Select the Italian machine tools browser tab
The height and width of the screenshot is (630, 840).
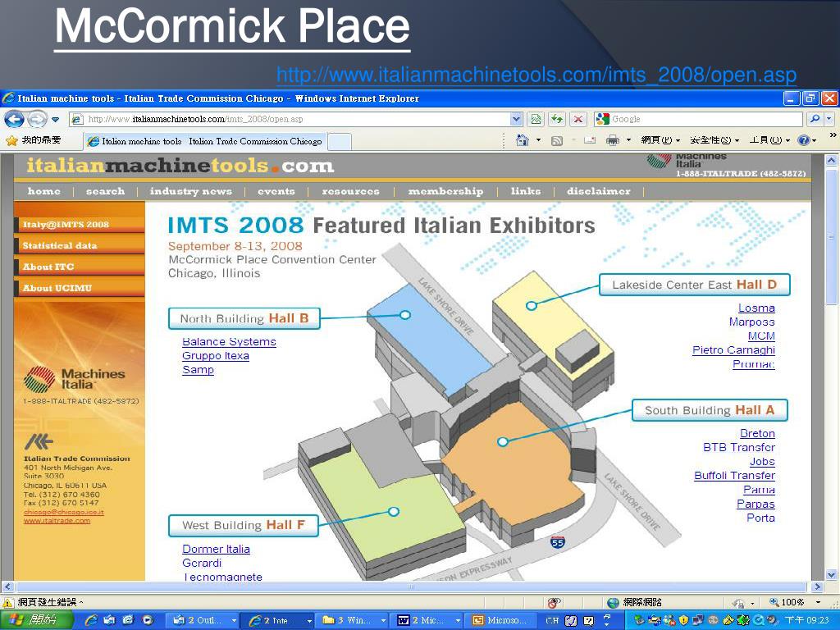[x=205, y=141]
